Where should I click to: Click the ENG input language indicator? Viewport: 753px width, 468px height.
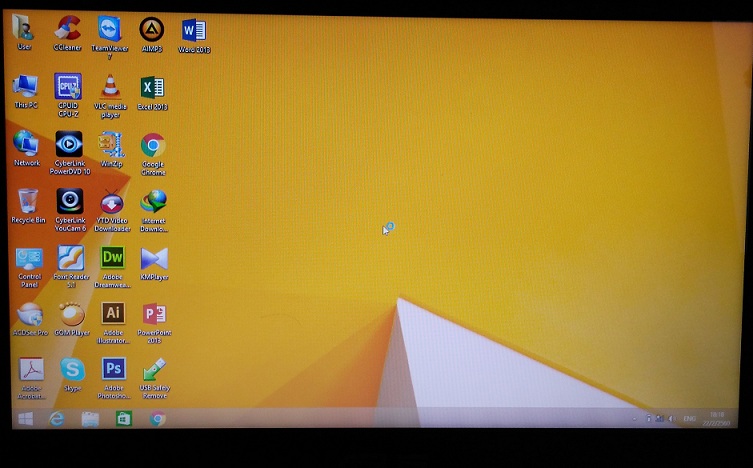click(x=690, y=419)
